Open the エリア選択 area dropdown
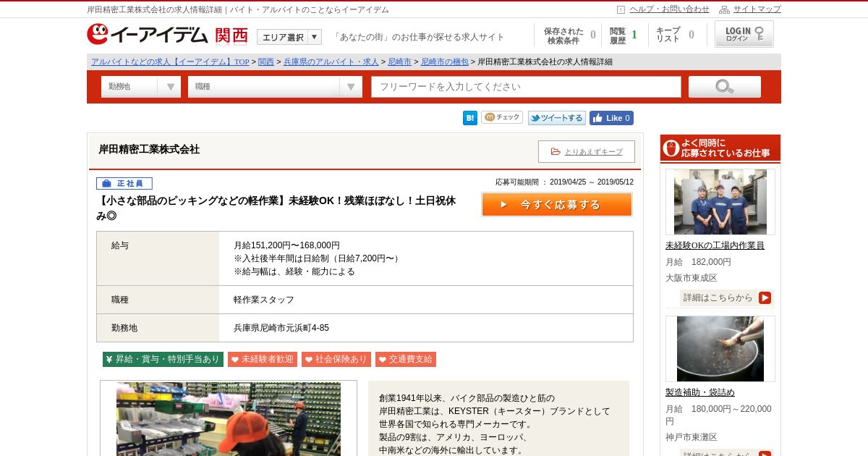 tap(289, 37)
